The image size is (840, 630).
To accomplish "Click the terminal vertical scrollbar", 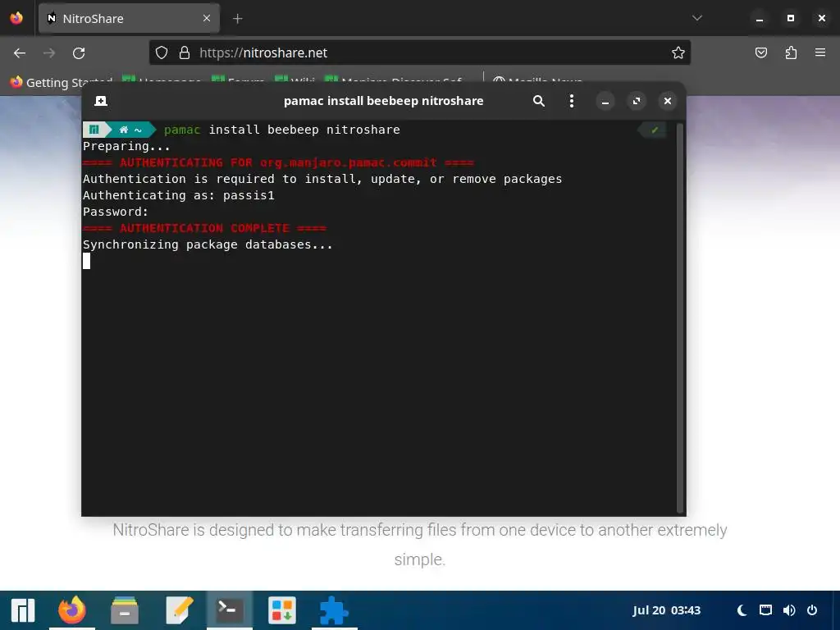I will [x=680, y=317].
